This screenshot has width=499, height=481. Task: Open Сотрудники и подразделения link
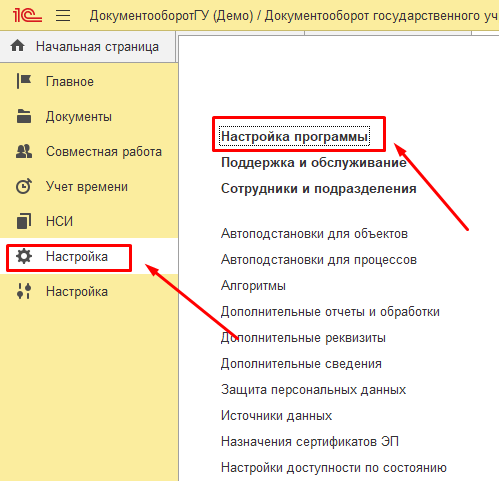point(319,188)
